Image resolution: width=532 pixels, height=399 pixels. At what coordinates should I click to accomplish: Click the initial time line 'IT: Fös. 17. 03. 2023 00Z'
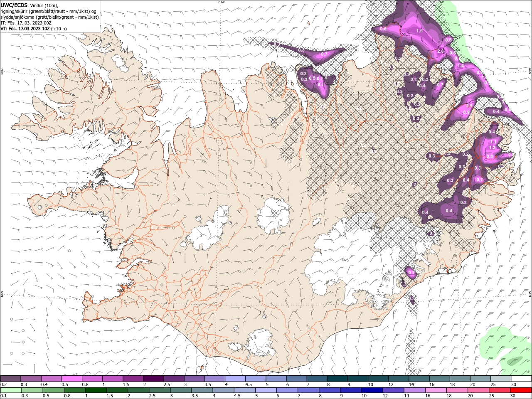(26, 23)
